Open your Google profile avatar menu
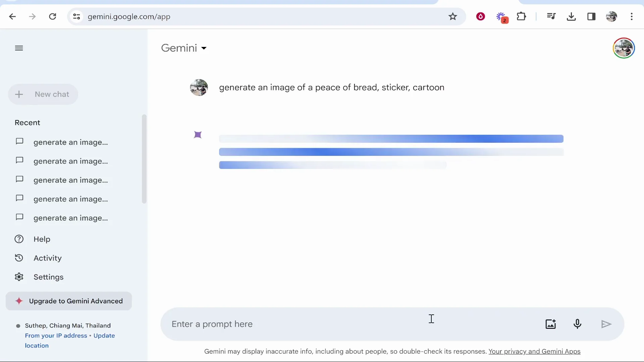The width and height of the screenshot is (644, 362). pos(624,48)
